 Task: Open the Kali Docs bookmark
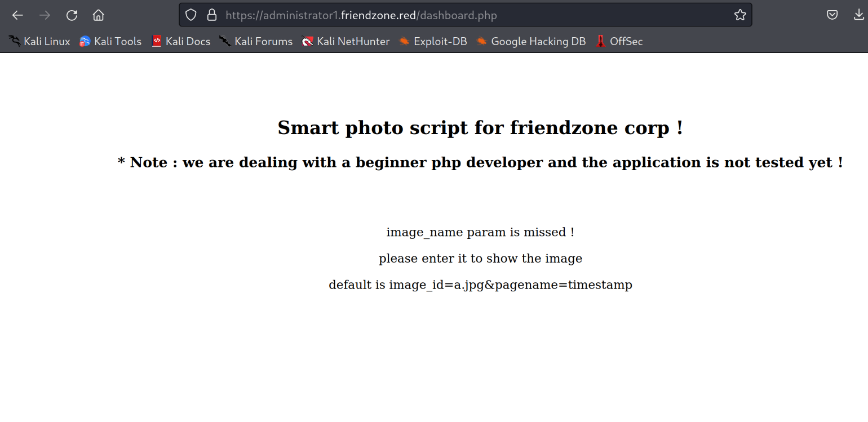coord(181,41)
